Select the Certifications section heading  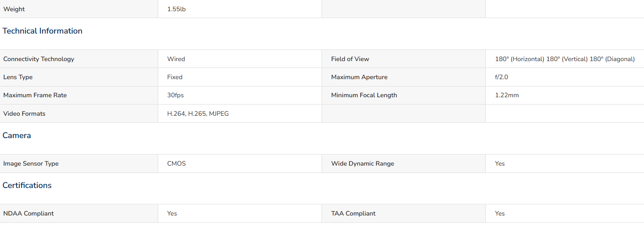(27, 185)
